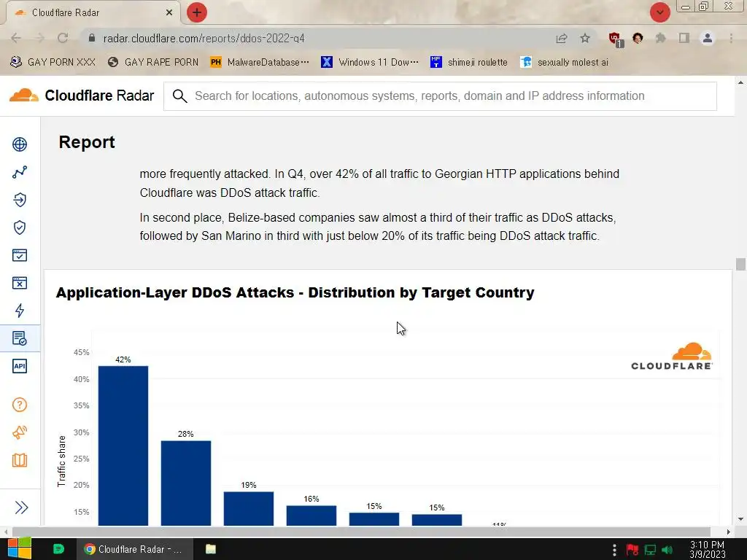Open the orange book documentation icon

pos(20,460)
